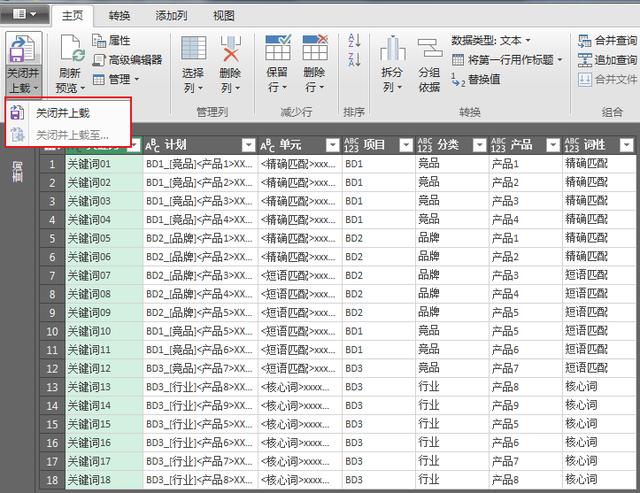Select the 精确匹配 cell in row 2
This screenshot has height=493, width=640.
599,182
